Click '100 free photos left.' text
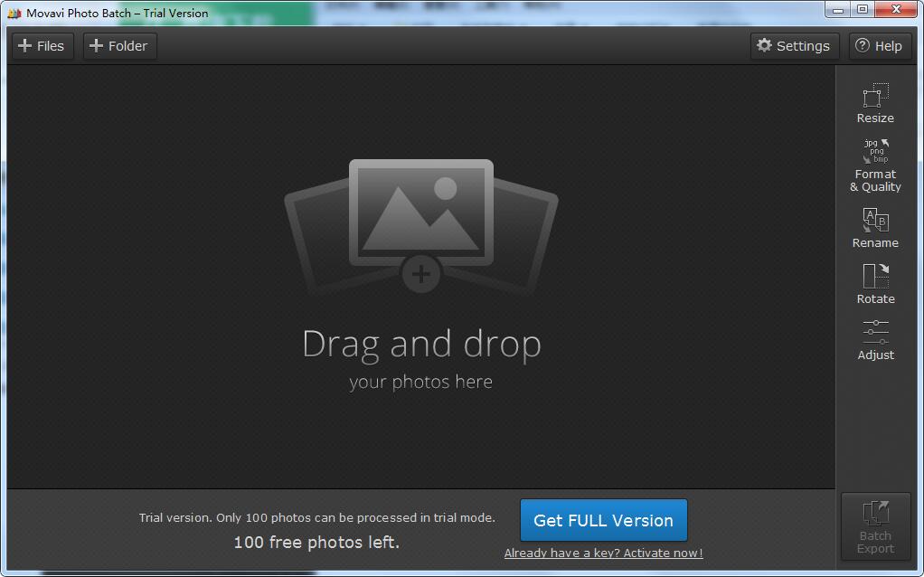This screenshot has width=924, height=577. pyautogui.click(x=316, y=543)
